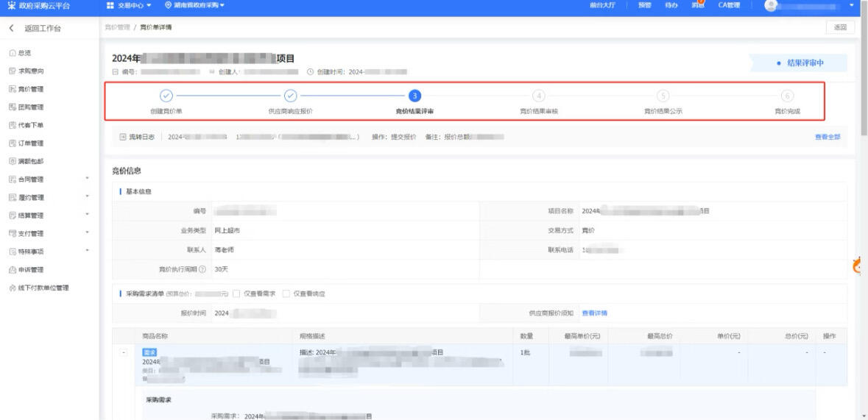Open 竞价管理 in the left sidebar
Image resolution: width=868 pixels, height=420 pixels.
(x=27, y=89)
